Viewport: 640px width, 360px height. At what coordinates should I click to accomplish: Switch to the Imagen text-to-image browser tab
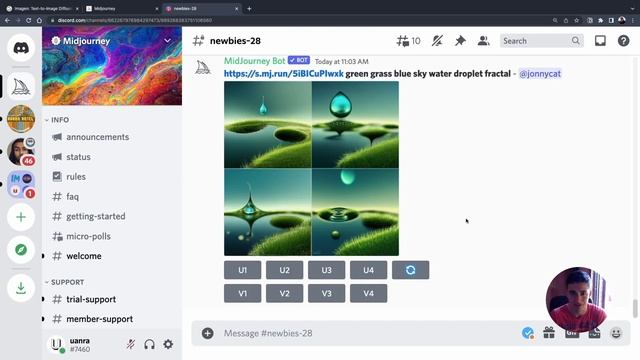(x=42, y=9)
